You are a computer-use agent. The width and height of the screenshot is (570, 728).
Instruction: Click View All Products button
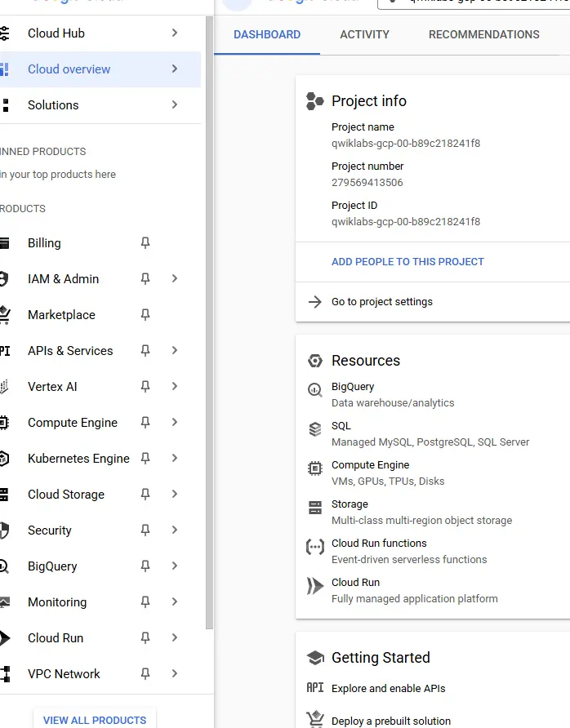coord(95,720)
